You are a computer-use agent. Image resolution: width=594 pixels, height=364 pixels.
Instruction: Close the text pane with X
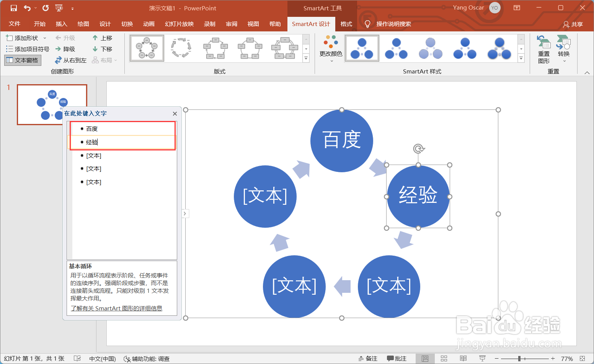(175, 114)
